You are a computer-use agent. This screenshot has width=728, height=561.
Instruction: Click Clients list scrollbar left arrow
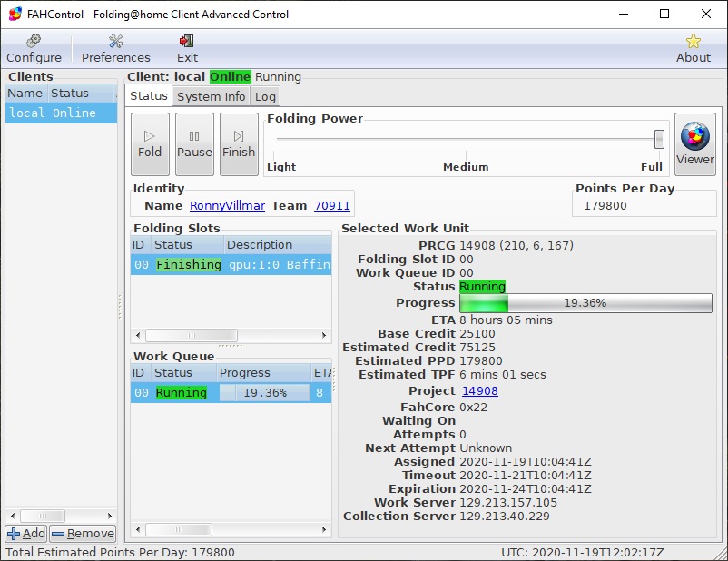tap(13, 516)
